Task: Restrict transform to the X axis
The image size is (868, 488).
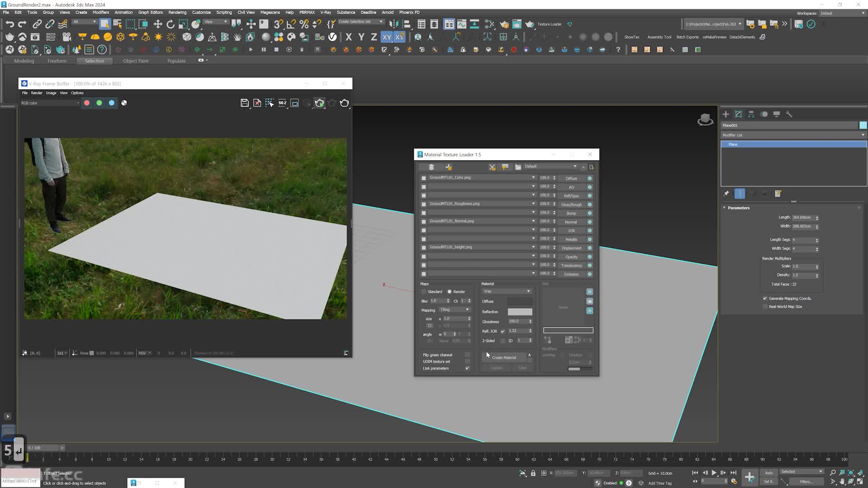Action: point(349,37)
